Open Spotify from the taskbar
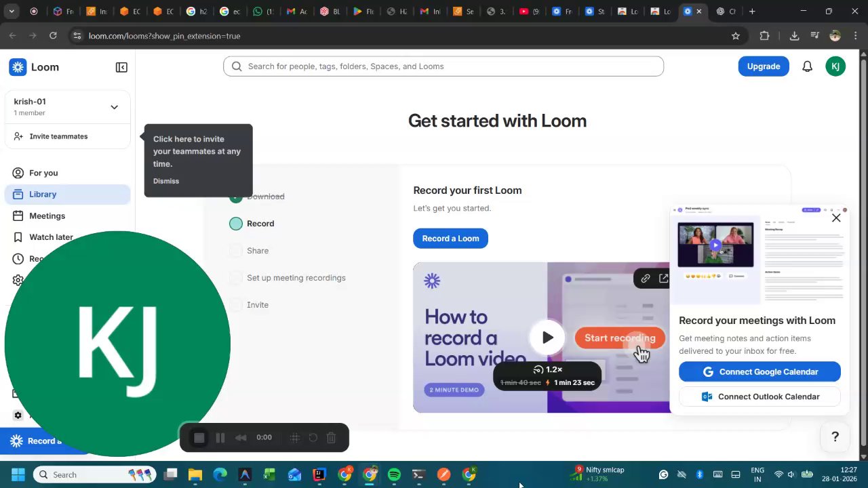 click(x=394, y=474)
